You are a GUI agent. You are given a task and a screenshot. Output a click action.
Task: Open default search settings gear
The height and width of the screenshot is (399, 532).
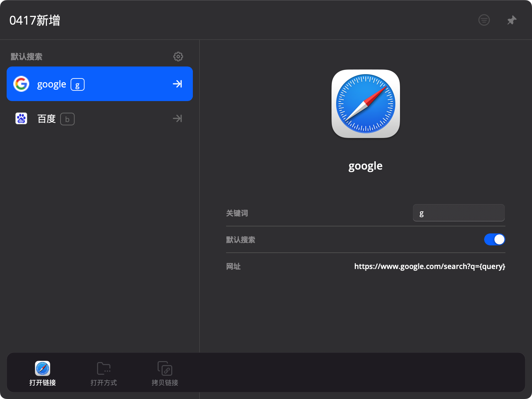coord(178,57)
